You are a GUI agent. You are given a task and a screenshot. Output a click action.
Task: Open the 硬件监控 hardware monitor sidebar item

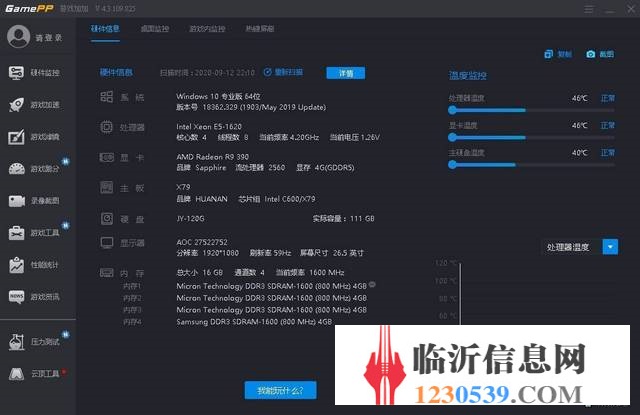coord(35,73)
